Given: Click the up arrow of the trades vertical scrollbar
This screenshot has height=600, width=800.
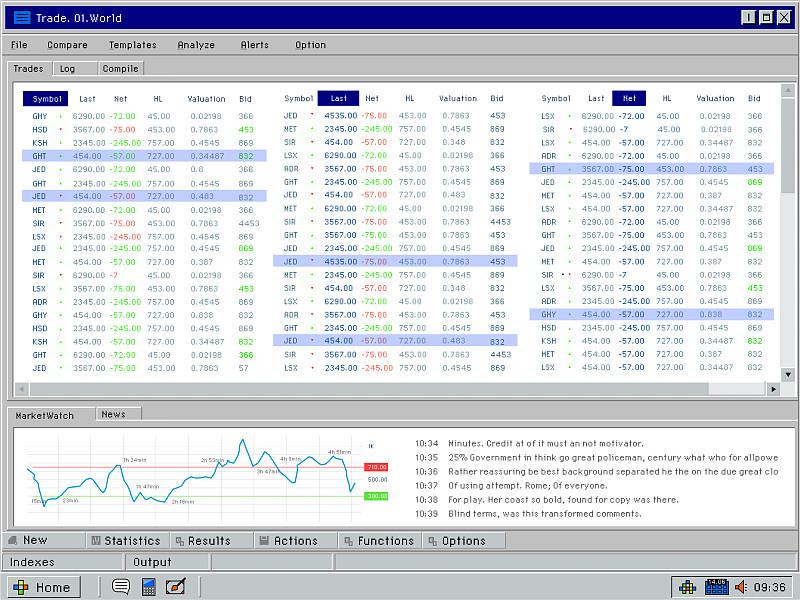Looking at the screenshot, I should tap(788, 90).
